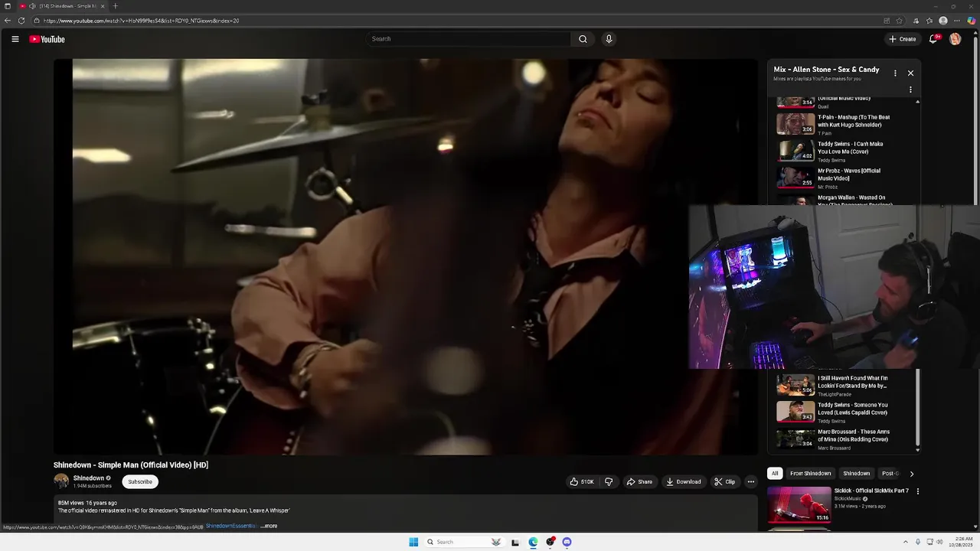Select the All filter chip
Viewport: 980px width, 551px height.
[775, 473]
